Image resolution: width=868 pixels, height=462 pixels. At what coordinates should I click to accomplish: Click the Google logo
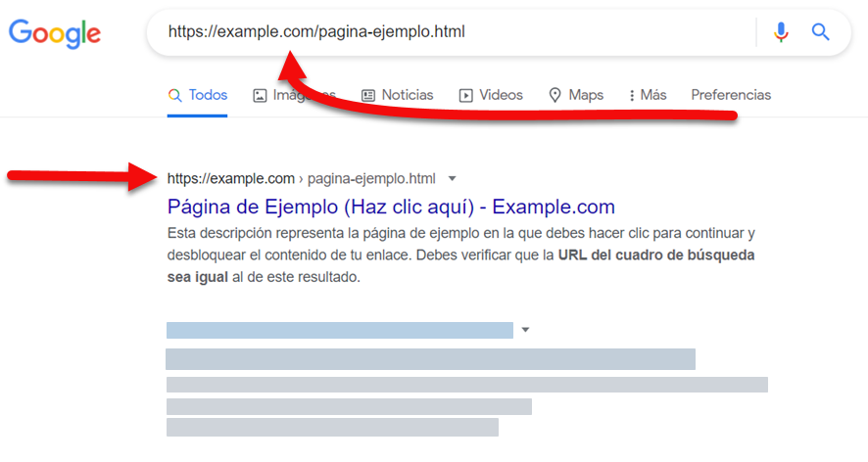(x=55, y=33)
